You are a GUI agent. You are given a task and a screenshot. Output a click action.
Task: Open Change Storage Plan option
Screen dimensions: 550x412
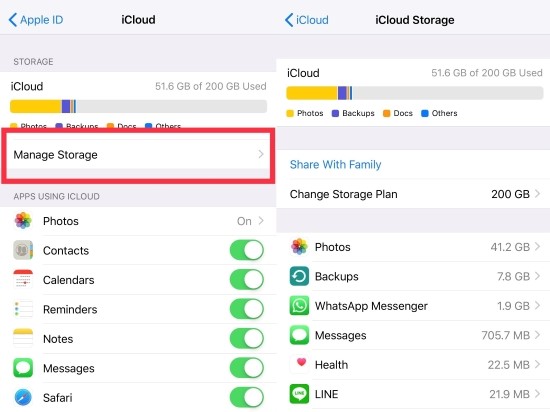point(413,194)
